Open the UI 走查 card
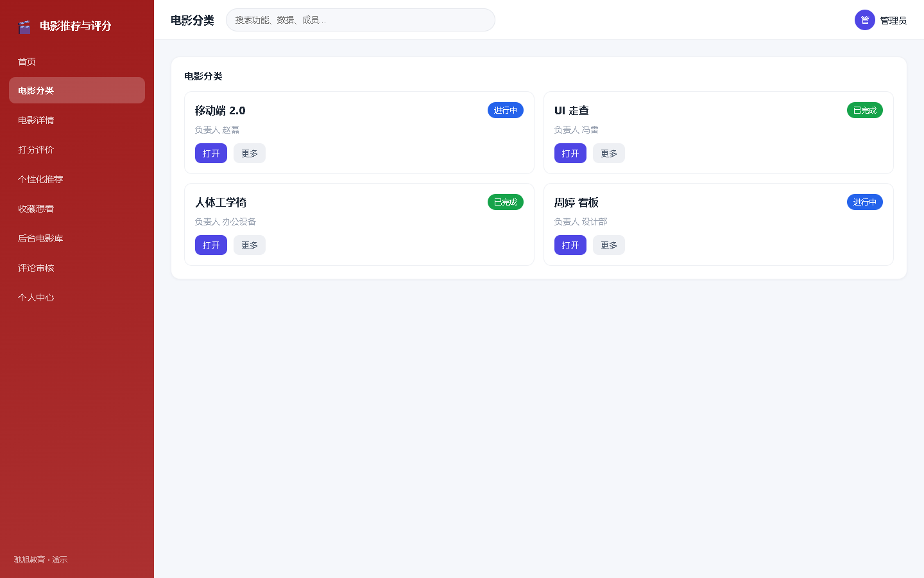924x578 pixels. pos(570,153)
